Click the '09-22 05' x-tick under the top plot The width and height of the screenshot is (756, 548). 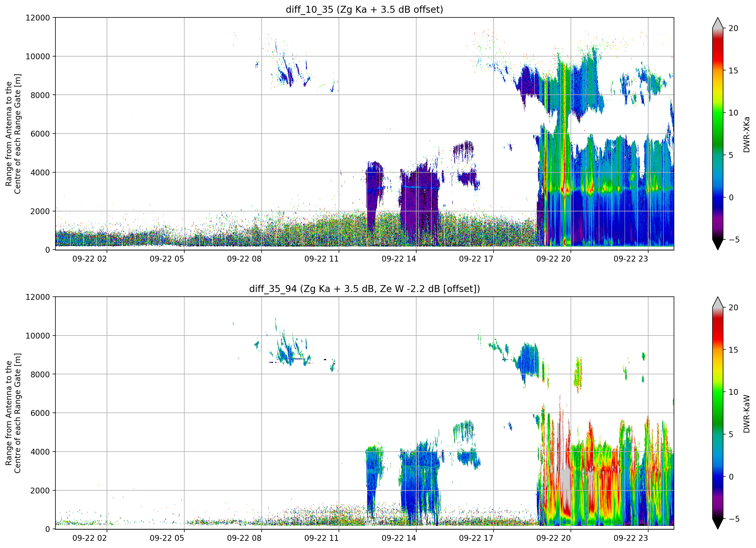click(x=167, y=259)
